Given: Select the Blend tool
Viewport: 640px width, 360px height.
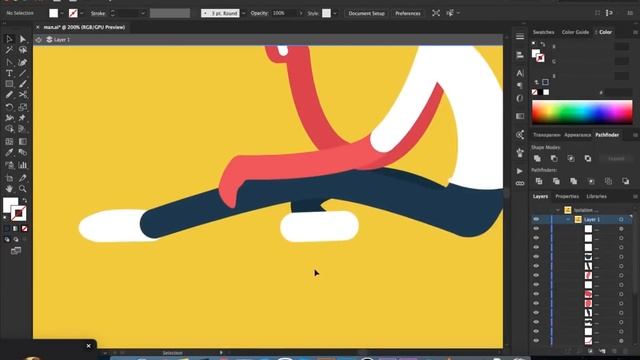Looking at the screenshot, I should 23,153.
